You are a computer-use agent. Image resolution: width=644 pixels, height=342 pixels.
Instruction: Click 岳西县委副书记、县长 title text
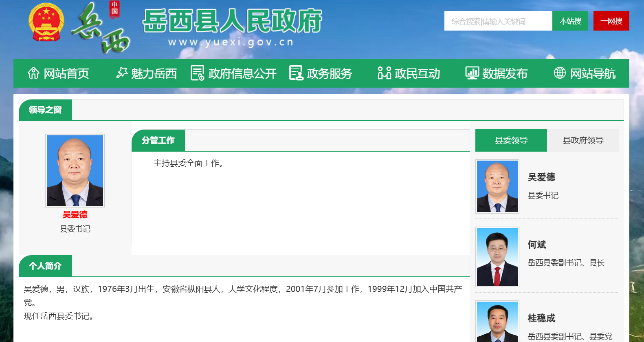[x=566, y=263]
